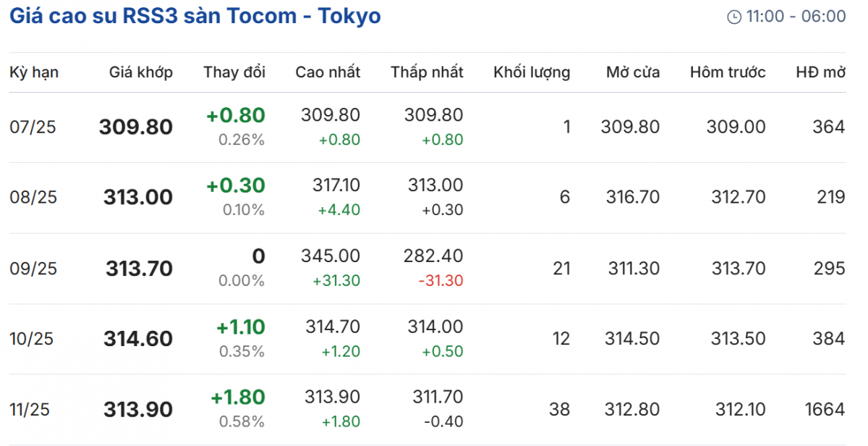
Task: Click the Mở cửa column header
Action: 633,72
